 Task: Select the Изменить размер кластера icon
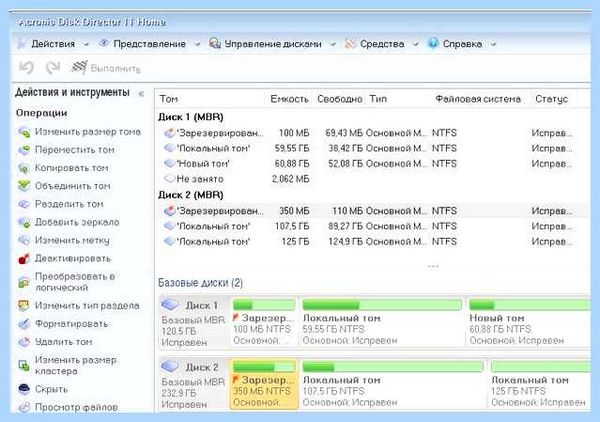point(24,365)
